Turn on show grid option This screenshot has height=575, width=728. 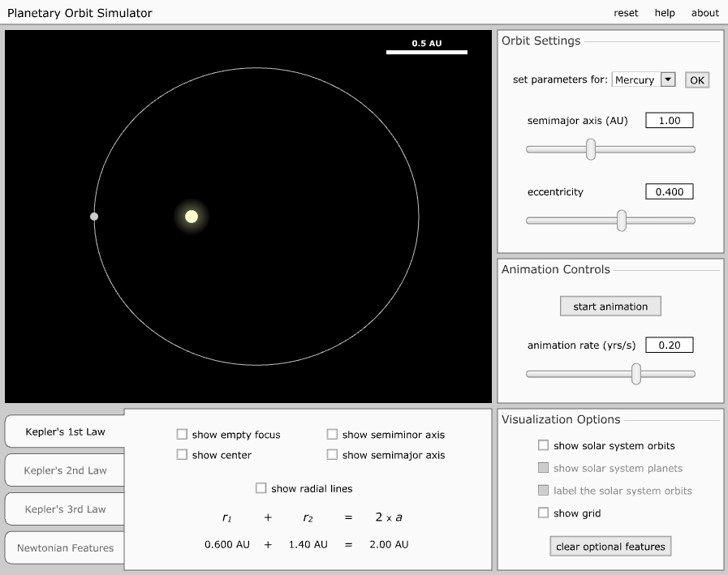pos(544,513)
